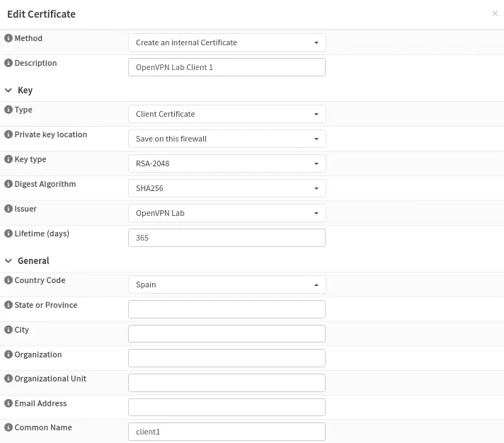
Task: Close the Edit Certificate dialog
Action: click(495, 13)
